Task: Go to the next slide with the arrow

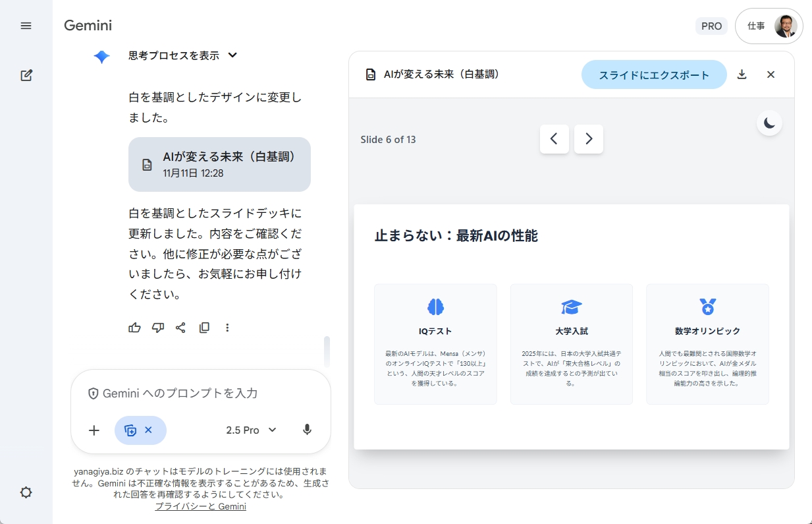Action: (588, 139)
